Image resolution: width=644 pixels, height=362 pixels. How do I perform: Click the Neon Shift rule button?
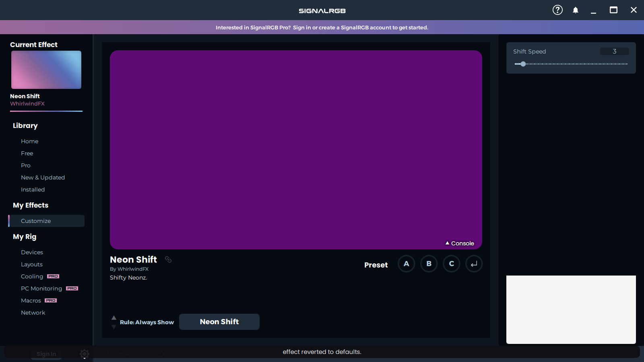[x=219, y=322]
